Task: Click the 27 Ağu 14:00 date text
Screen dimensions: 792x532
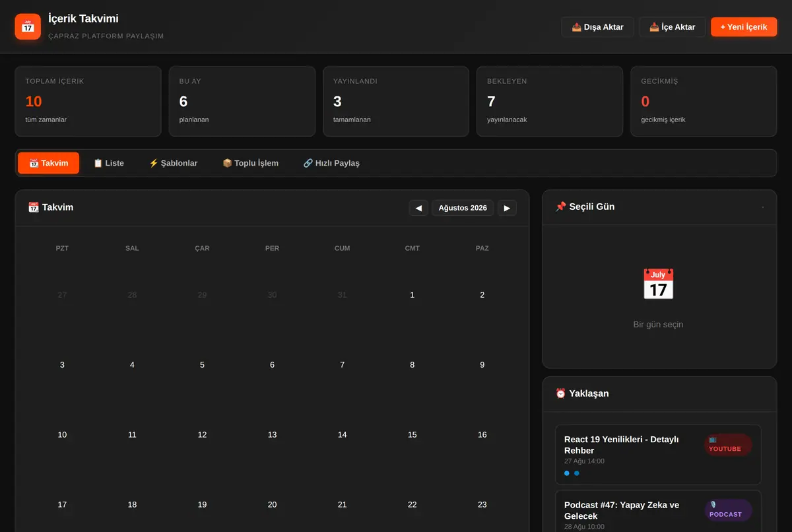Action: tap(584, 461)
